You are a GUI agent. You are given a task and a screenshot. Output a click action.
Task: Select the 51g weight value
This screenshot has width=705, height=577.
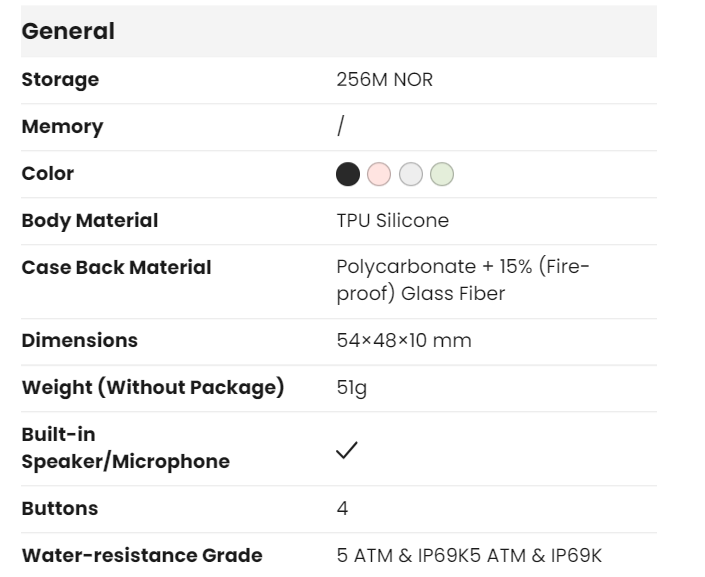point(352,388)
